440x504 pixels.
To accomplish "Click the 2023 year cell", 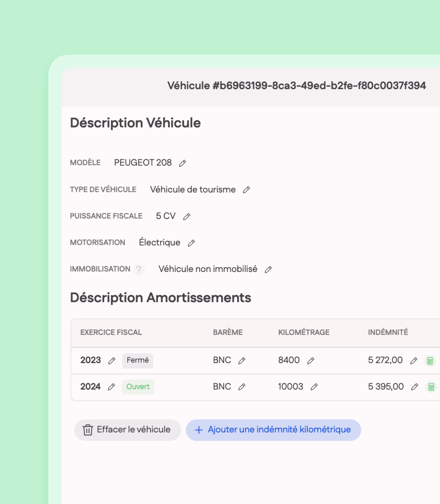I will 91,360.
